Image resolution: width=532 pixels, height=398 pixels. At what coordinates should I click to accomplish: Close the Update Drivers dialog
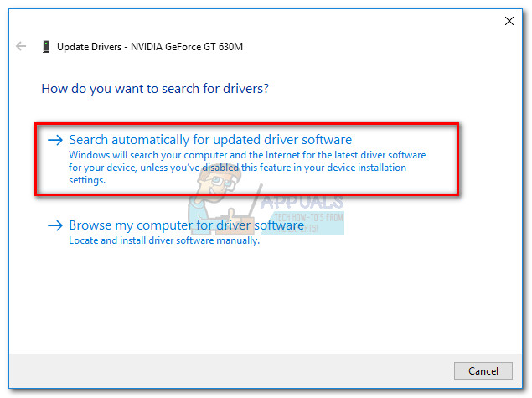pos(509,21)
